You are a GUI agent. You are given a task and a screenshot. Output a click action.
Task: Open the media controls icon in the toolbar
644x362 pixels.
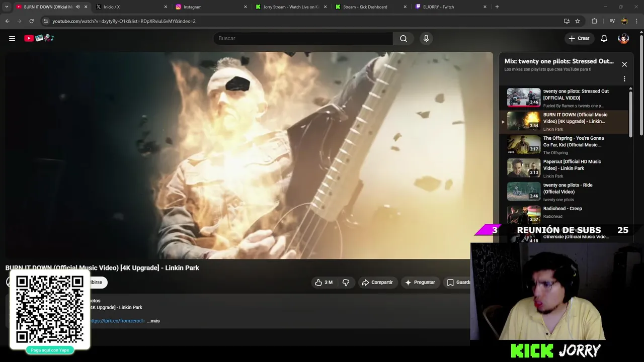(612, 21)
